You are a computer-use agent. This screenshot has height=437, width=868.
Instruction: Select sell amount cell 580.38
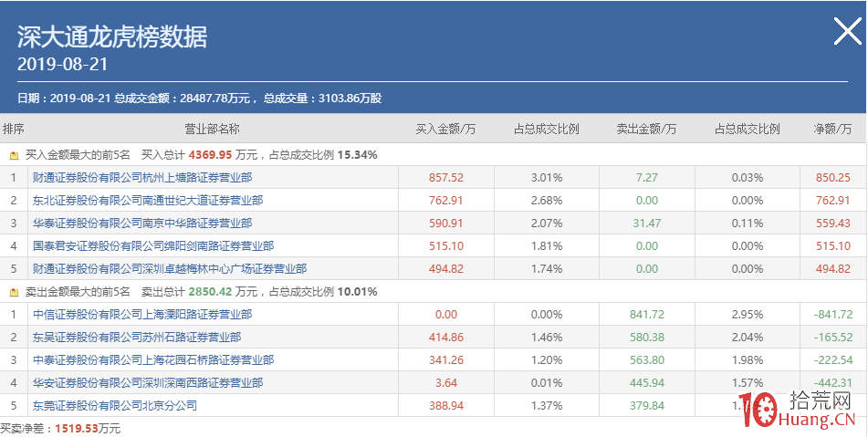point(647,337)
